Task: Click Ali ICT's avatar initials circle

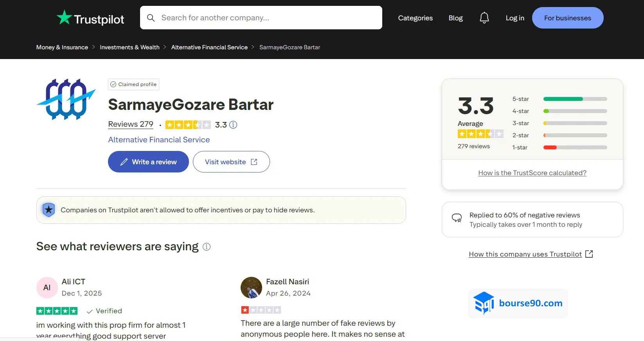Action: click(x=47, y=287)
